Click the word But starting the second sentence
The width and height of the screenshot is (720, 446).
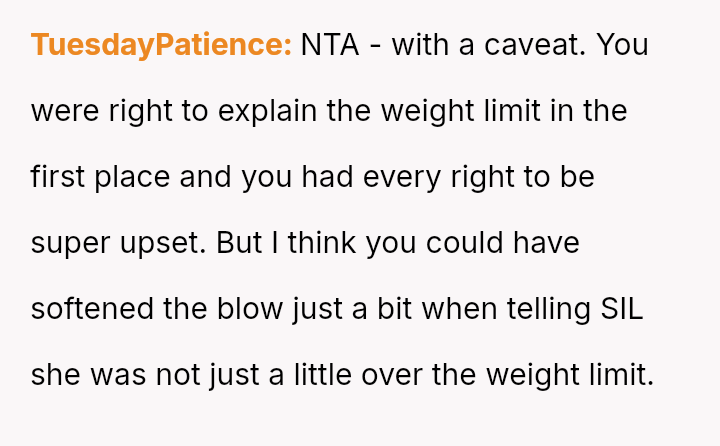pyautogui.click(x=239, y=243)
